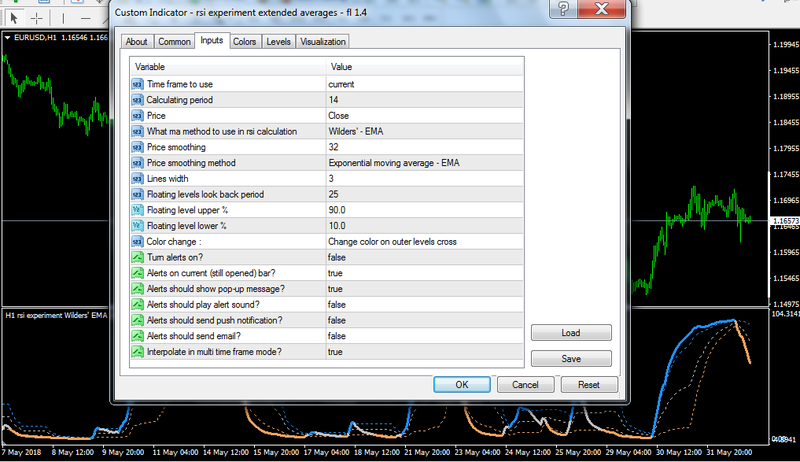Edit Calculating period value 14
Image resolution: width=800 pixels, height=462 pixels.
[425, 100]
